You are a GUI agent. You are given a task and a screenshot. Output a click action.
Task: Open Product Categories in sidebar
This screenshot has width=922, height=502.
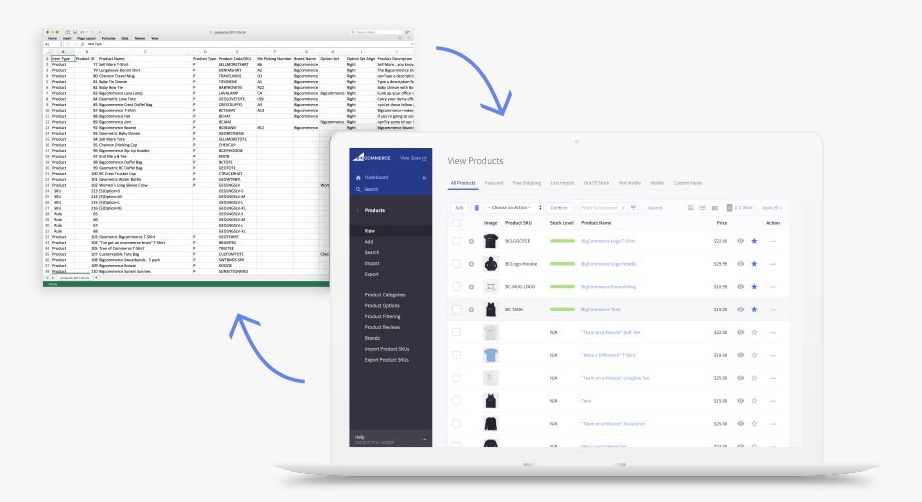click(x=385, y=294)
